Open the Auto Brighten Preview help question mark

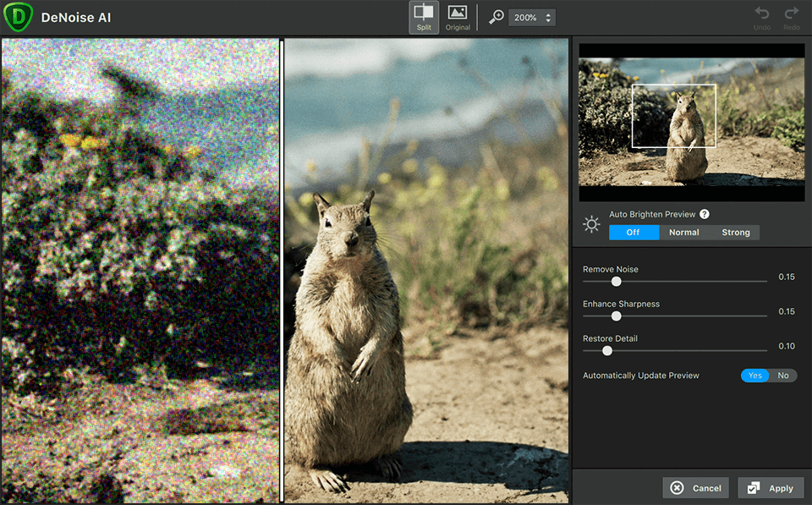point(706,214)
